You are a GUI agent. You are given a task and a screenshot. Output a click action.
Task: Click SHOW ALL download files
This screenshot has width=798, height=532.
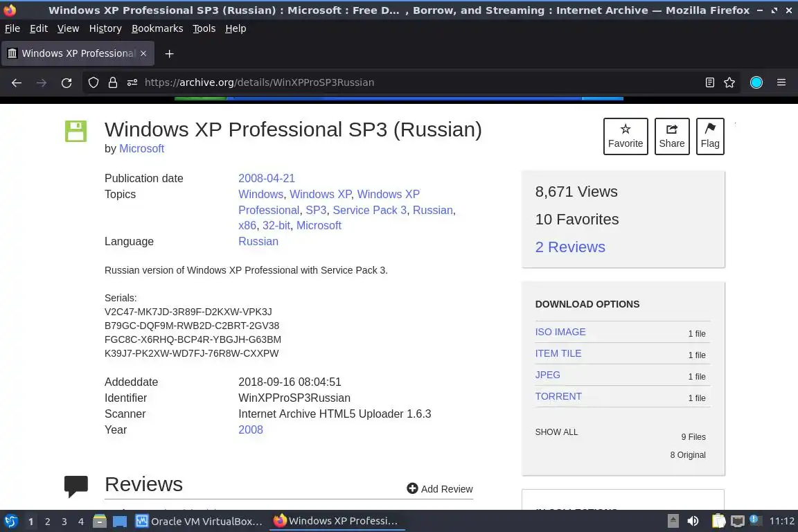(556, 432)
